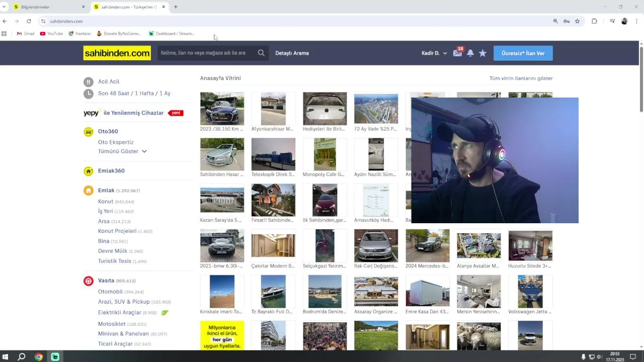The width and height of the screenshot is (644, 362).
Task: Open the Konut category
Action: click(x=106, y=202)
